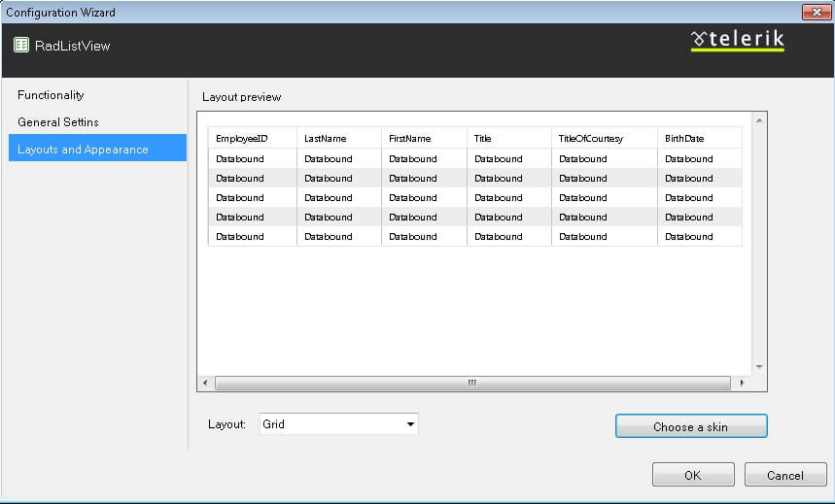This screenshot has width=835, height=504.
Task: Close the Configuration Wizard window
Action: click(814, 12)
